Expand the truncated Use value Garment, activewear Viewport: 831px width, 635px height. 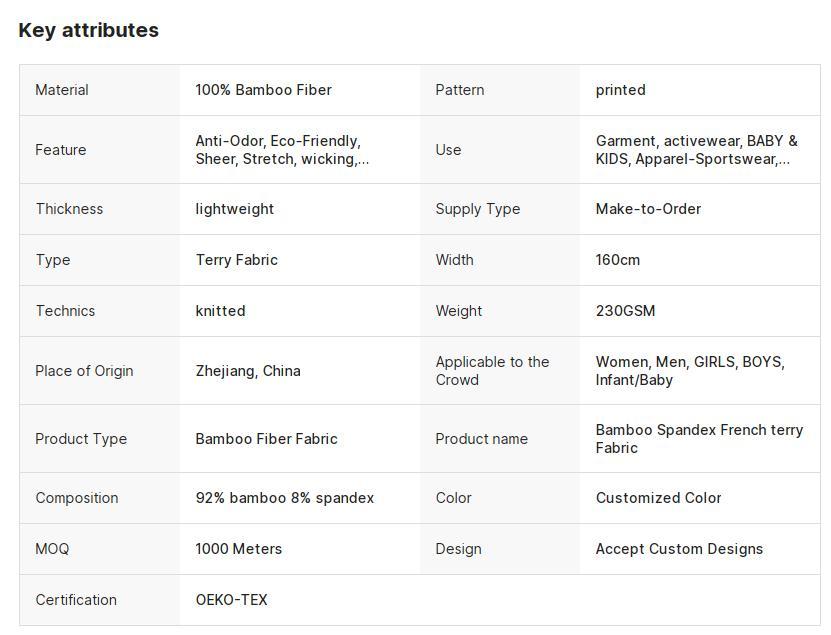click(696, 150)
